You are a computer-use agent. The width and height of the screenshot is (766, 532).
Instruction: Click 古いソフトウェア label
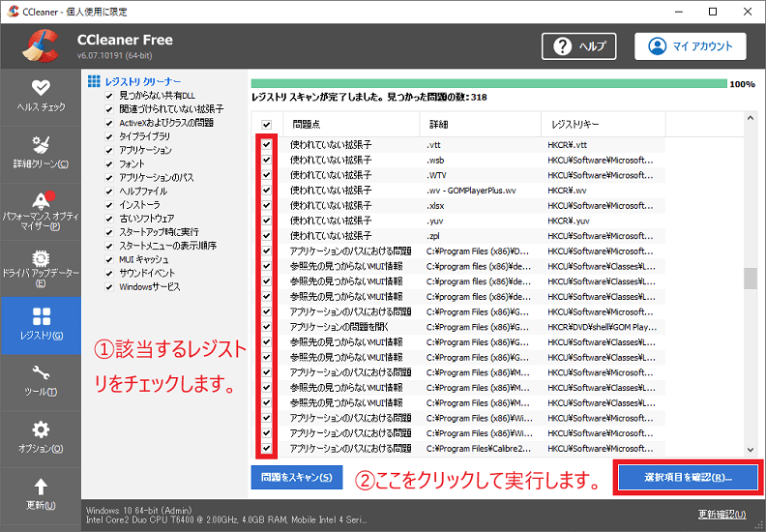[147, 219]
